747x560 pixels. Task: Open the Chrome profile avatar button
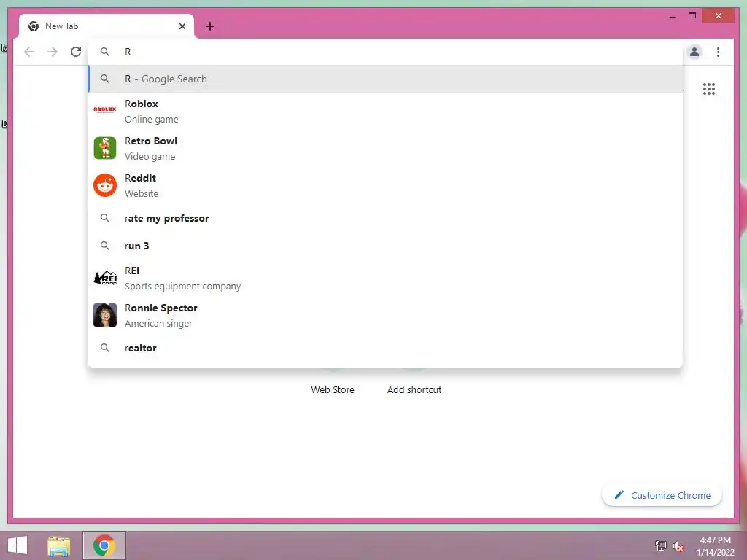click(x=694, y=52)
